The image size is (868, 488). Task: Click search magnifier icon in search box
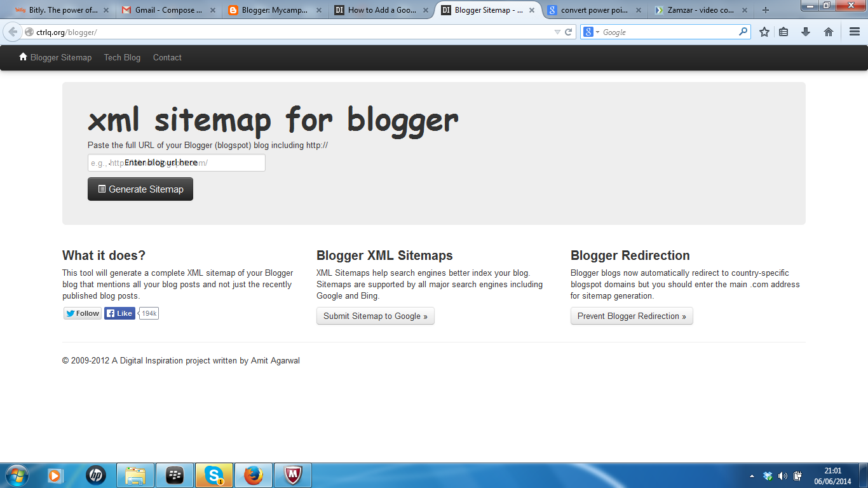click(x=743, y=31)
